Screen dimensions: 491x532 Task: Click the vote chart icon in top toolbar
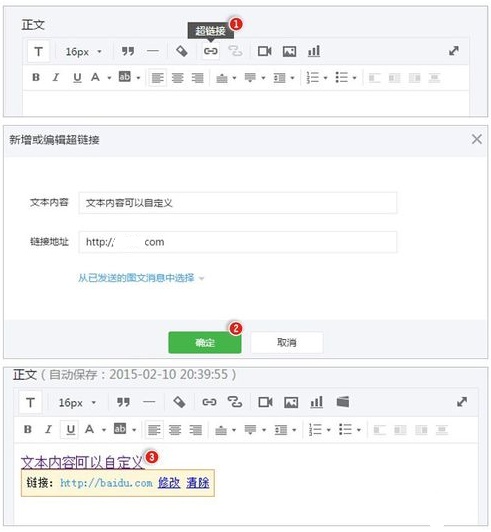coord(314,51)
